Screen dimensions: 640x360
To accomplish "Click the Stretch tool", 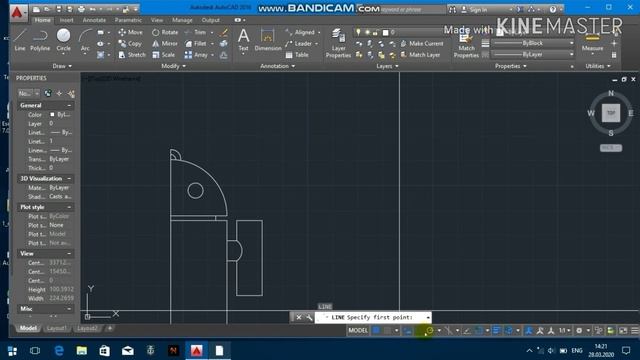I will point(132,55).
